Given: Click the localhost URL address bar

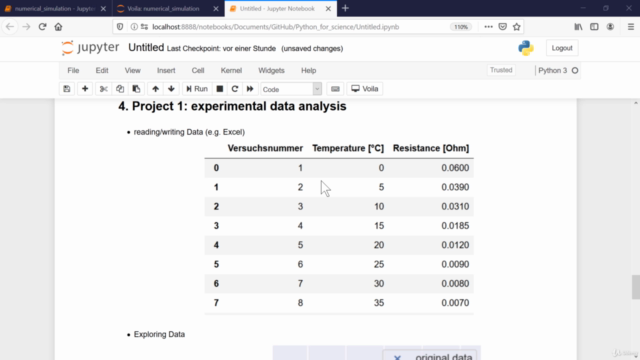Looking at the screenshot, I should pyautogui.click(x=276, y=27).
